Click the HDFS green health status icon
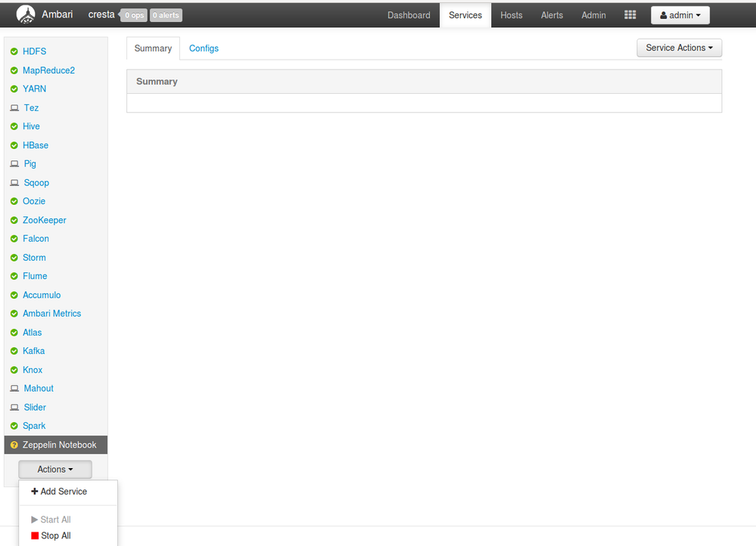Image resolution: width=756 pixels, height=546 pixels. [x=14, y=51]
